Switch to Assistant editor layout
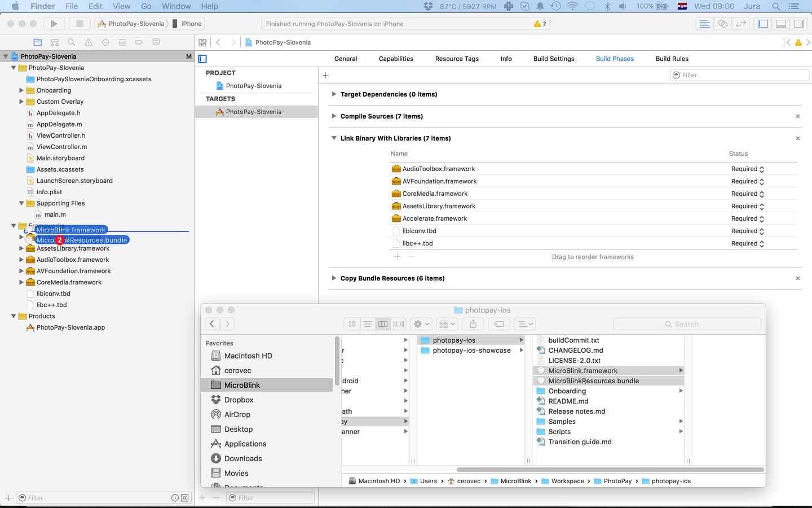 722,24
